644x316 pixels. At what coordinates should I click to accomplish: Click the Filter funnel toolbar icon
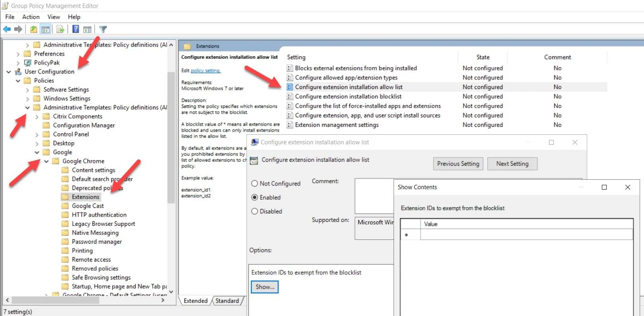[x=103, y=29]
